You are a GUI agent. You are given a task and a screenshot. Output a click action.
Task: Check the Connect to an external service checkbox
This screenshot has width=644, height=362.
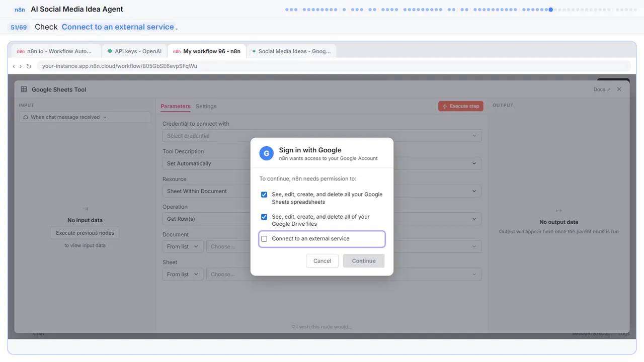[264, 239]
